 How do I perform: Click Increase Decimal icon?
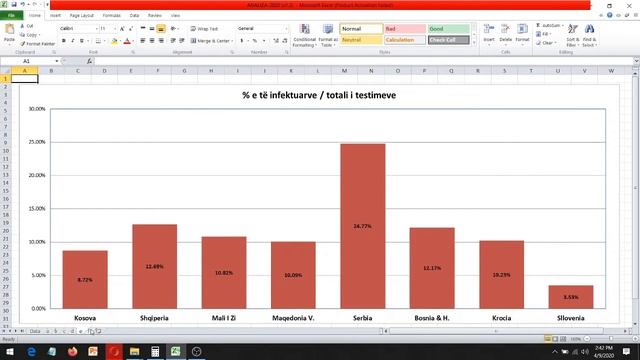276,41
